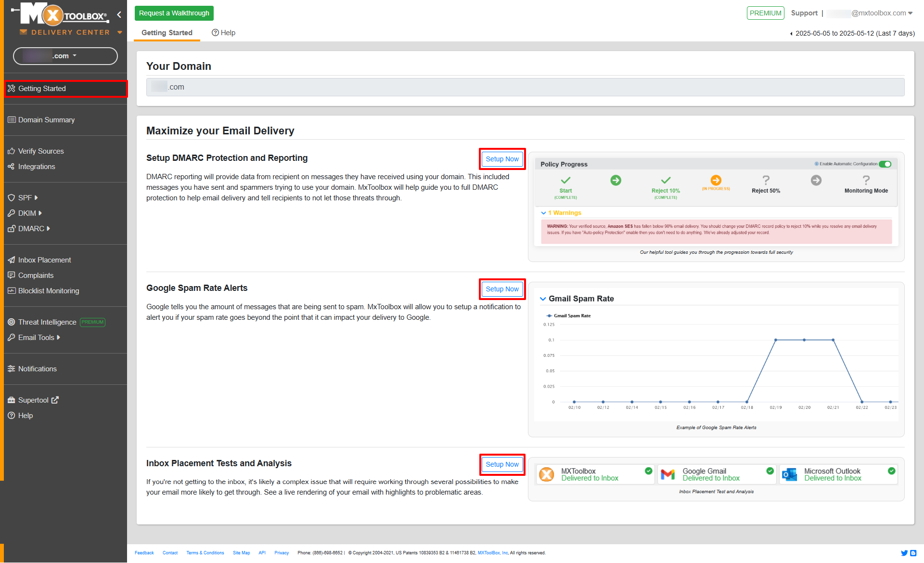Collapse the Gmail Spam Rate panel
Viewport: 924px width, 563px height.
(x=543, y=299)
